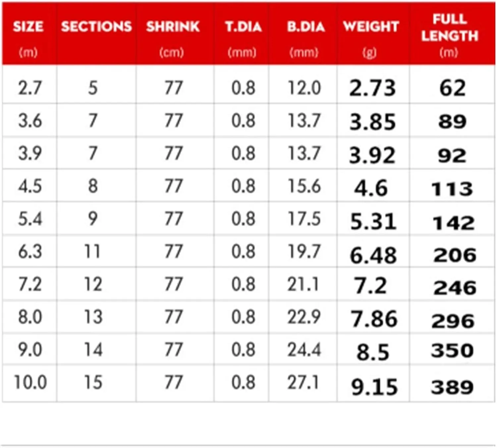The width and height of the screenshot is (497, 448).
Task: Select the B.DIA value 17.5
Action: 304,219
